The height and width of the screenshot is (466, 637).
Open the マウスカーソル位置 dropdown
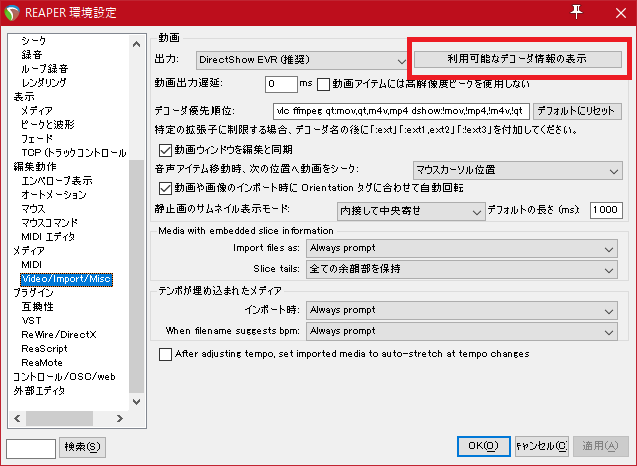coord(518,170)
